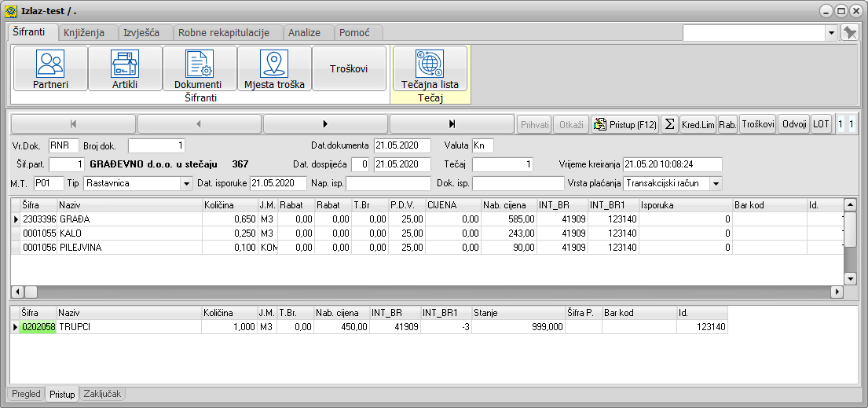Switch to the Knjiženja tab

tap(87, 33)
